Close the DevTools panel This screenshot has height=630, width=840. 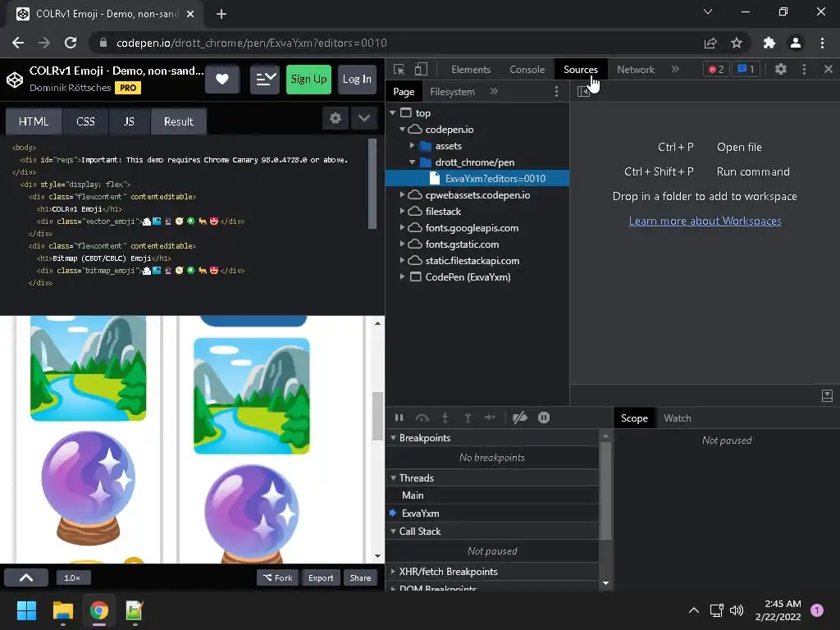tap(829, 69)
